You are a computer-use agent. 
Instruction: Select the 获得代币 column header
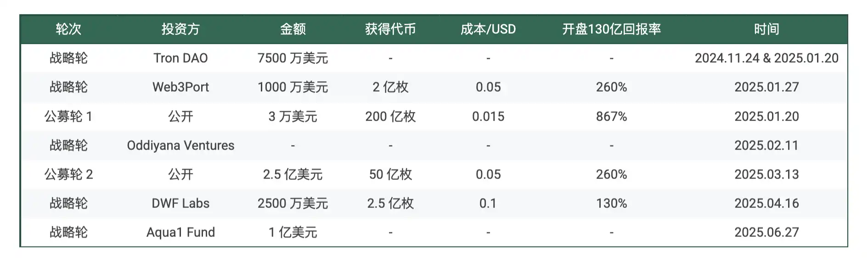390,29
